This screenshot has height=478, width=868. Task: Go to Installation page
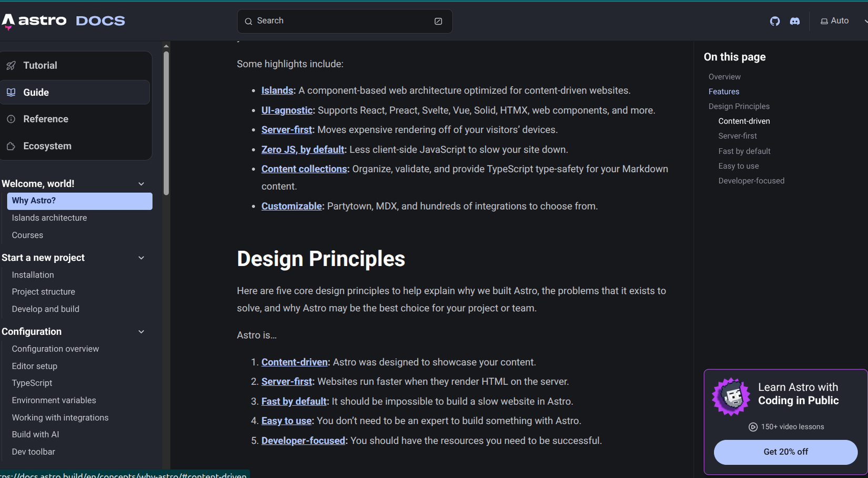pyautogui.click(x=33, y=275)
